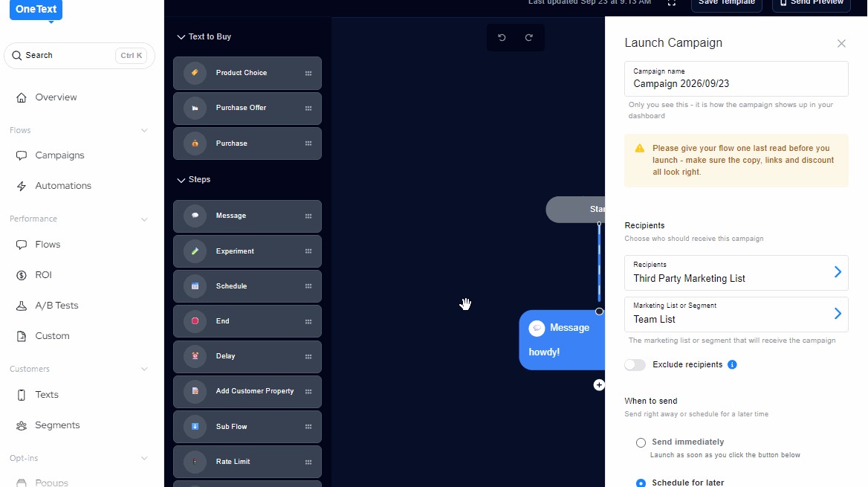Toggle the Exclude recipients switch
Image resolution: width=868 pixels, height=487 pixels.
(x=635, y=364)
